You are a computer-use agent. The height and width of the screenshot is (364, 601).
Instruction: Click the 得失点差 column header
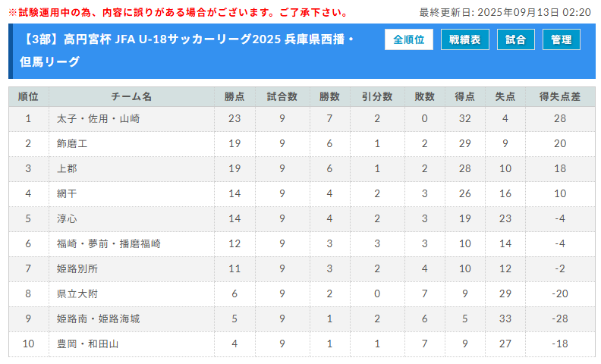point(560,96)
